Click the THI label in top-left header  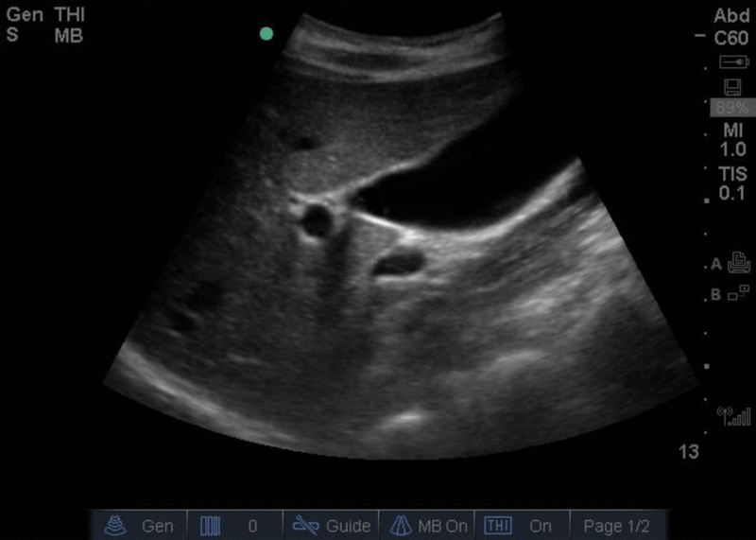click(70, 14)
